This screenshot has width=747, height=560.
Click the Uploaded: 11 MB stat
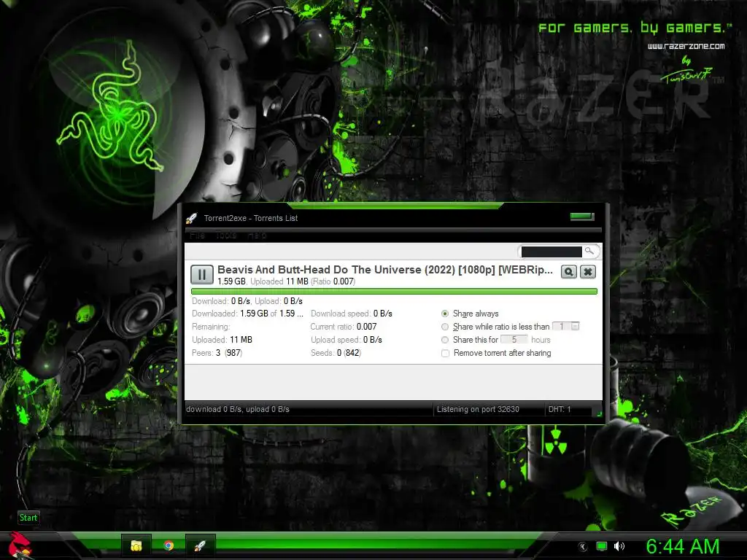click(x=222, y=340)
